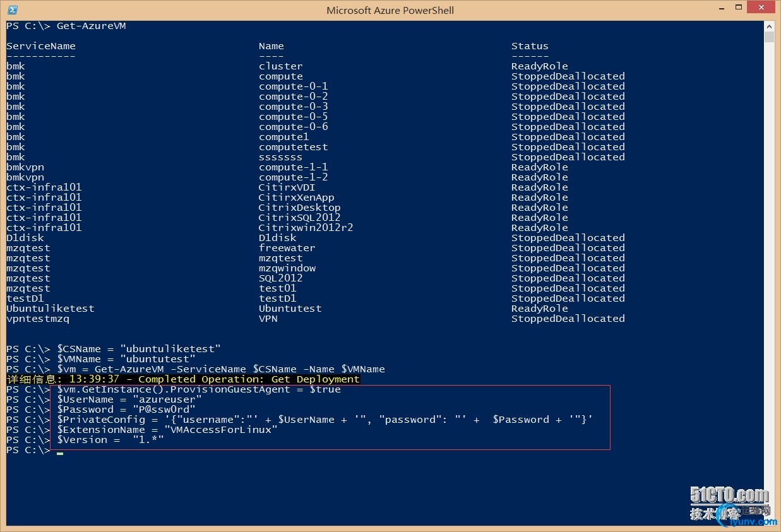Click the service name of the compute-1-1 row
This screenshot has height=532, width=781.
tap(25, 167)
